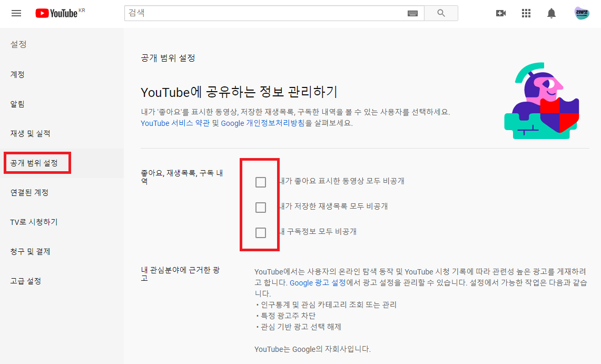
Task: Click the YouTube에 공유하는 정보 관리하기 heading
Action: (x=239, y=92)
